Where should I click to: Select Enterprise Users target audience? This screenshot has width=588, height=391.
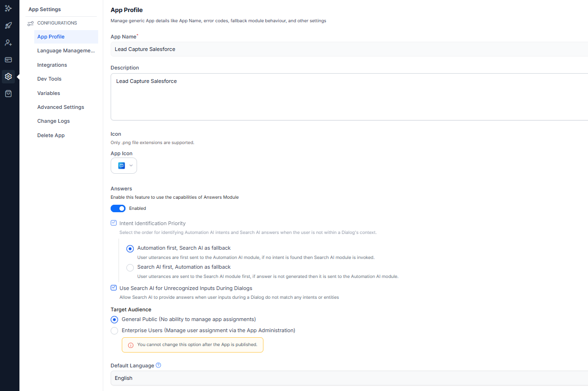click(x=114, y=331)
